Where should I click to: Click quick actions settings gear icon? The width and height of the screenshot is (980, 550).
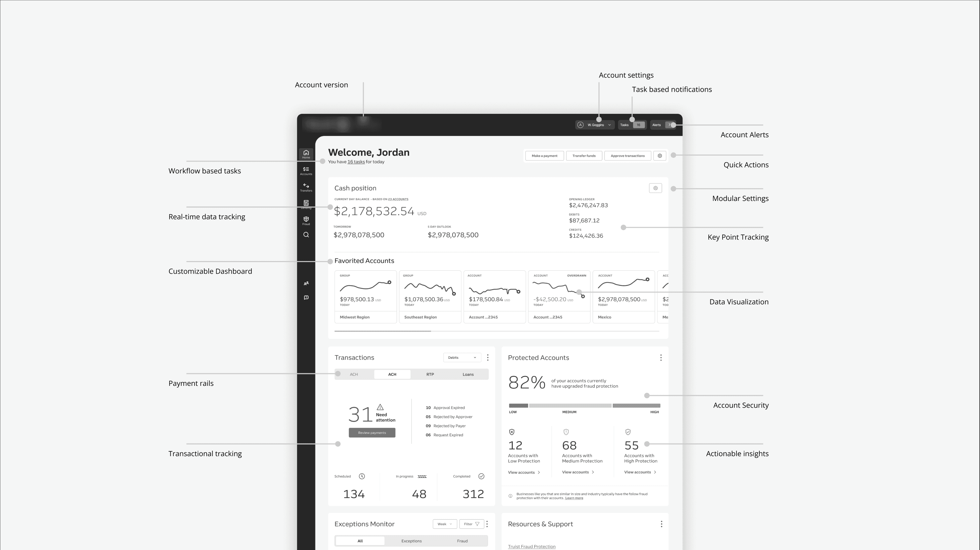(x=660, y=156)
